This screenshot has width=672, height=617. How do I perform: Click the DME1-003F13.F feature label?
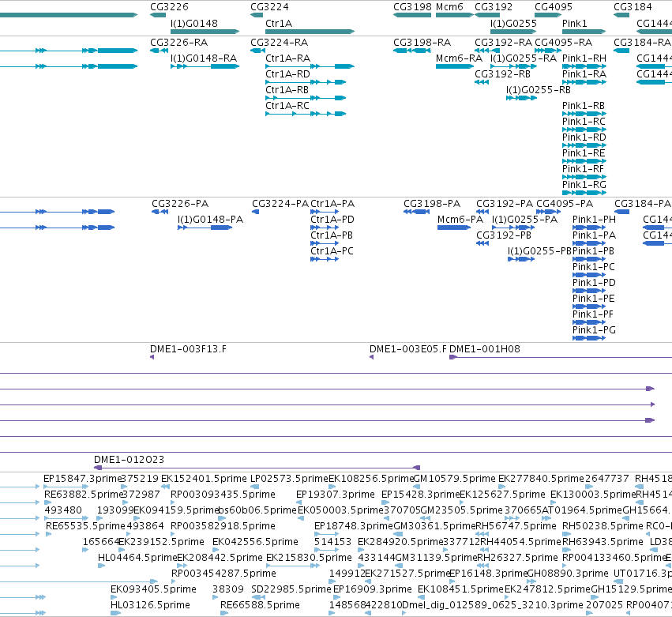188,349
